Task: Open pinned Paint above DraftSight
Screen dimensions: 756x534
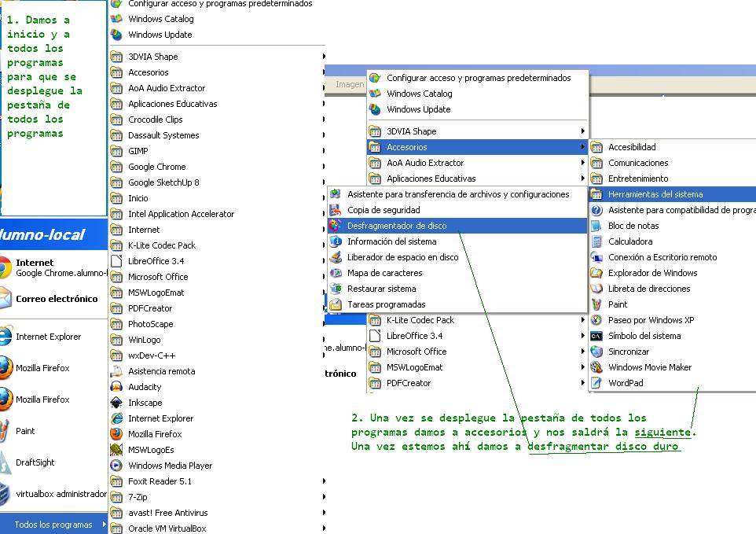Action: coord(53,431)
